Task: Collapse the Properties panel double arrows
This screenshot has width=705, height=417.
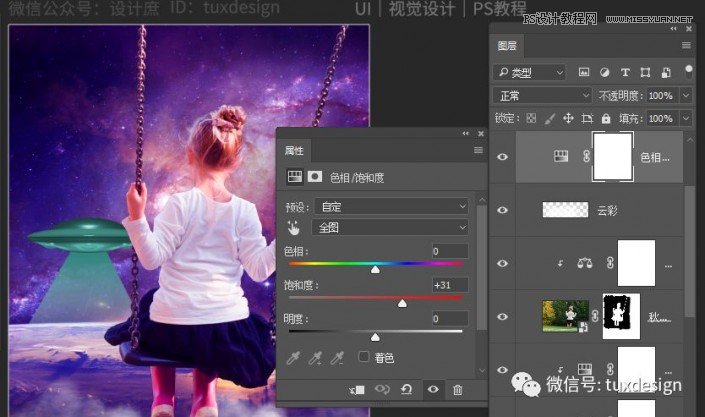Action: (x=465, y=134)
